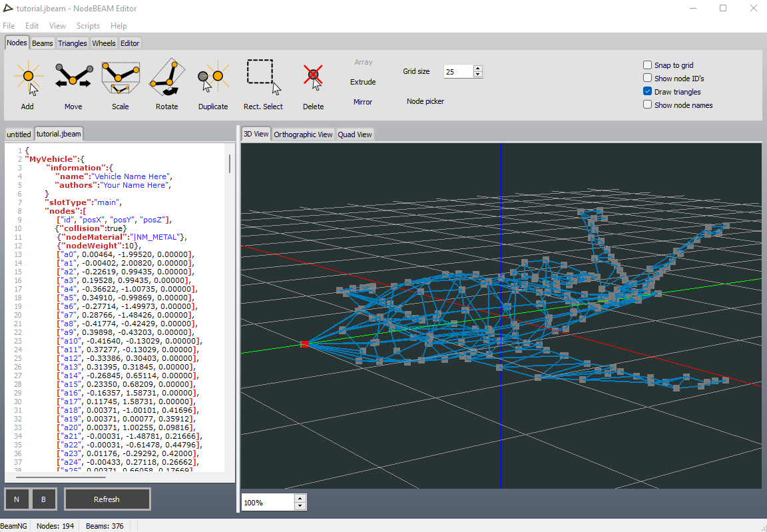Uncheck Draw triangles option
767x532 pixels.
click(x=648, y=91)
